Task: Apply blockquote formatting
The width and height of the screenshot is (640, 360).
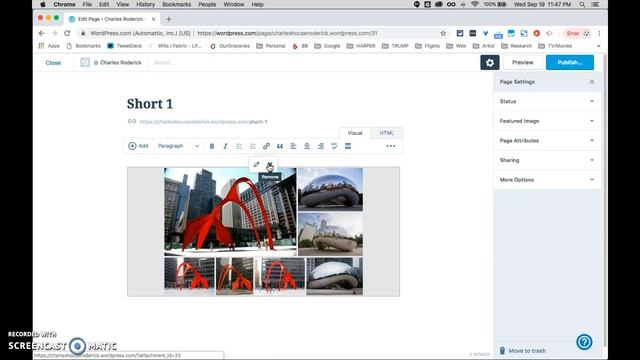Action: coord(280,146)
